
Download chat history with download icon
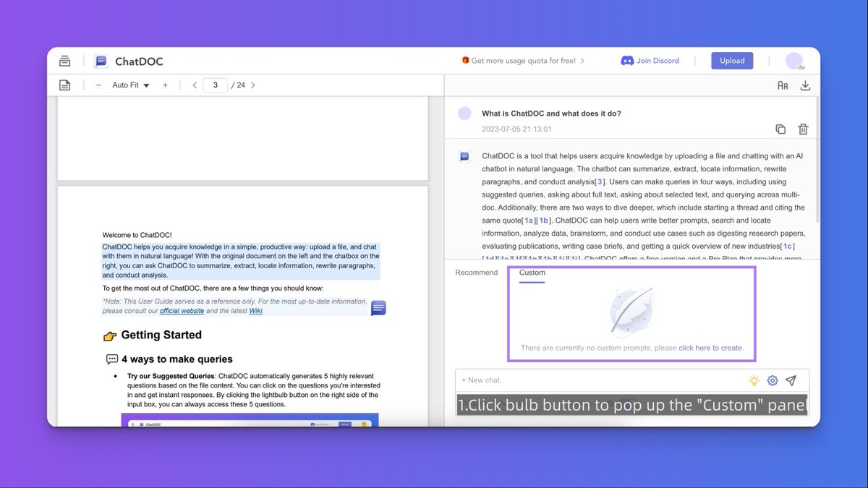point(805,85)
